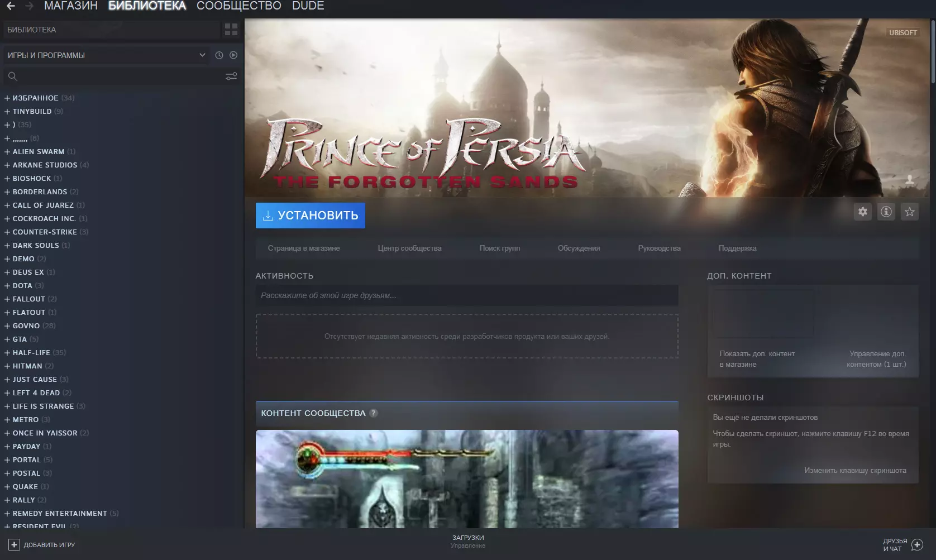Select the Just Cause collection row

122,380
